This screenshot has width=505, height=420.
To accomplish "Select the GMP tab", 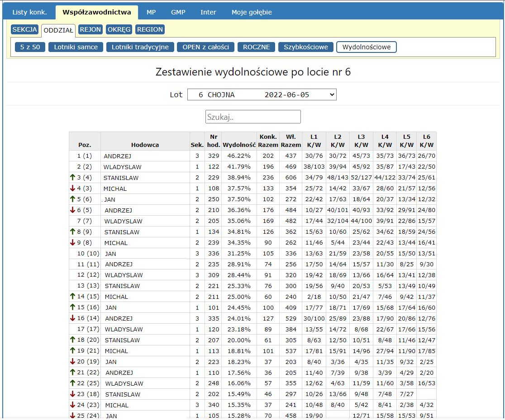I will pyautogui.click(x=178, y=12).
